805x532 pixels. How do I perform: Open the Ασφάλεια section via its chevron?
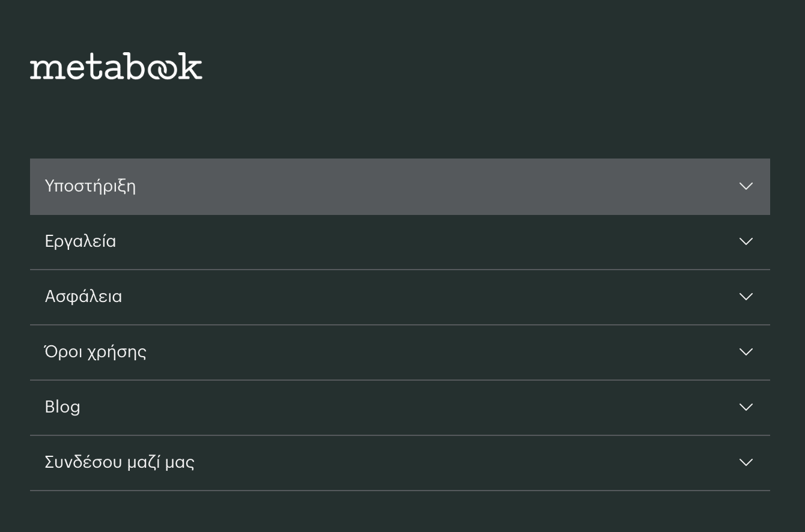(x=746, y=297)
